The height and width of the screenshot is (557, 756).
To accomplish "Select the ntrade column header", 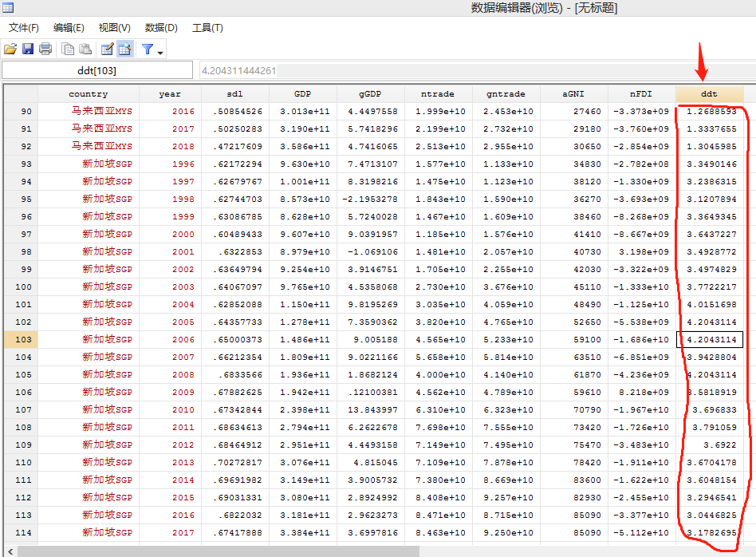I will pyautogui.click(x=438, y=94).
